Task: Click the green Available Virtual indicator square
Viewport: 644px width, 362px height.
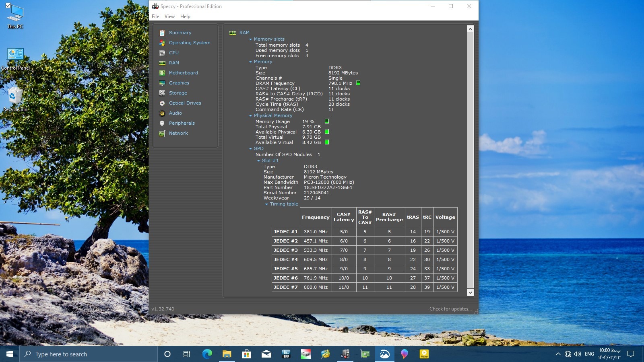Action: coord(327,142)
